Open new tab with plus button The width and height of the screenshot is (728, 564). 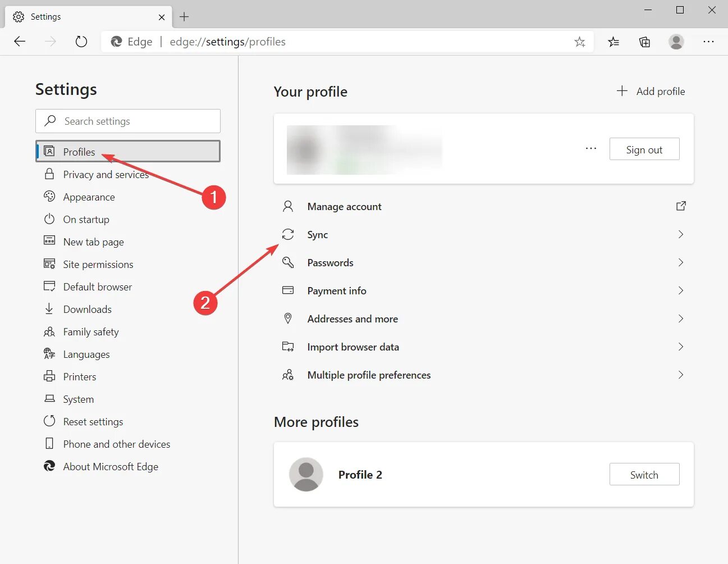click(x=184, y=17)
